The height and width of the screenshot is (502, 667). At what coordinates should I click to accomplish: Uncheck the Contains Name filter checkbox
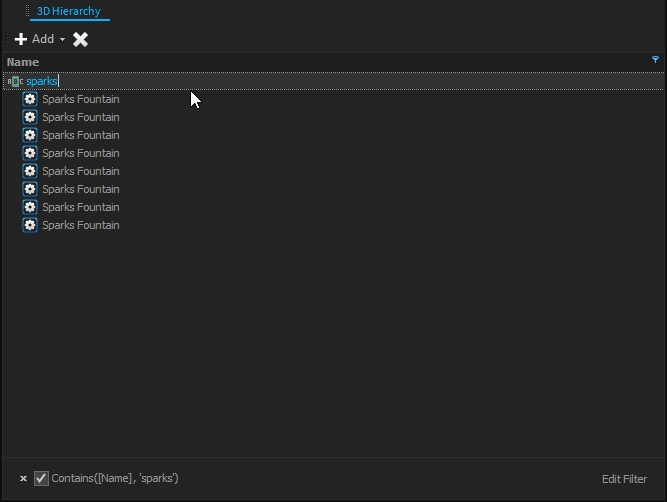41,479
